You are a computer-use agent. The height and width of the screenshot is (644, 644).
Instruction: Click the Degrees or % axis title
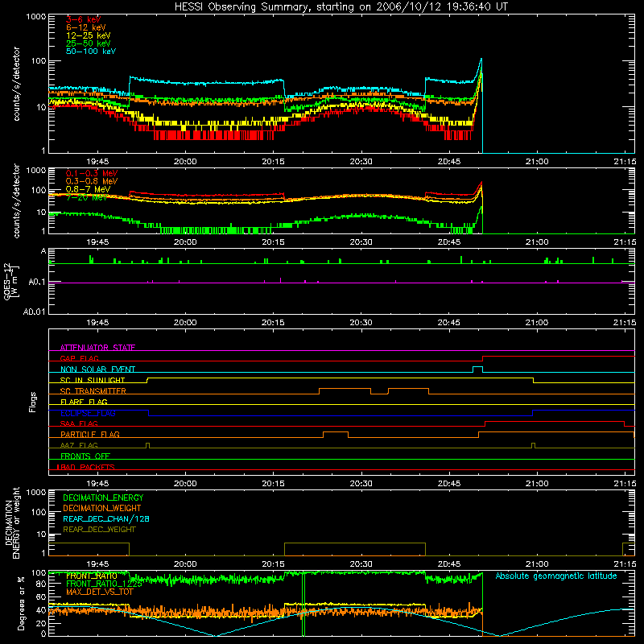21,604
